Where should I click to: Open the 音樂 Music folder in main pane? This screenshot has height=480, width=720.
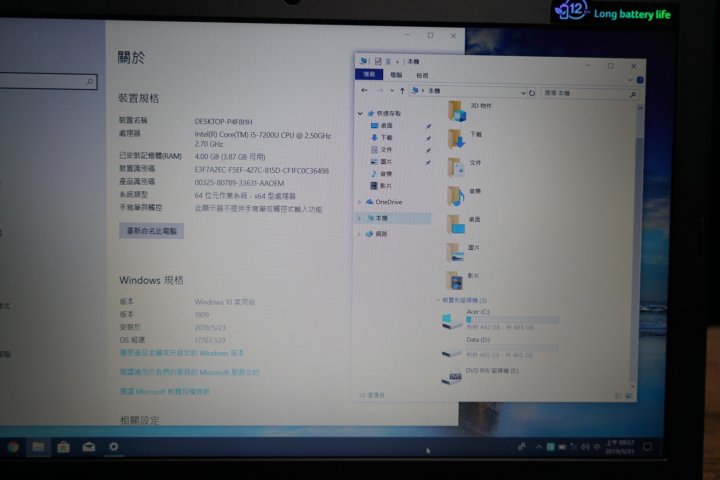pyautogui.click(x=456, y=196)
